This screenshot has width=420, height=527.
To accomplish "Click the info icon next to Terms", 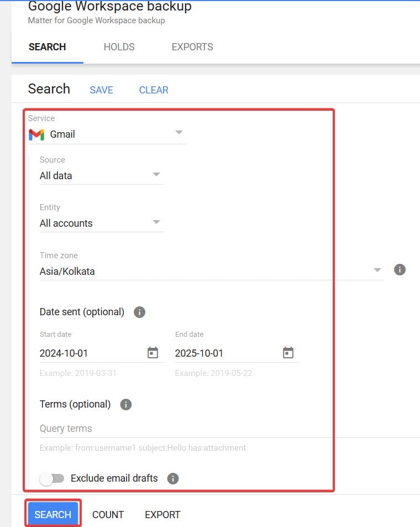I will tap(126, 404).
